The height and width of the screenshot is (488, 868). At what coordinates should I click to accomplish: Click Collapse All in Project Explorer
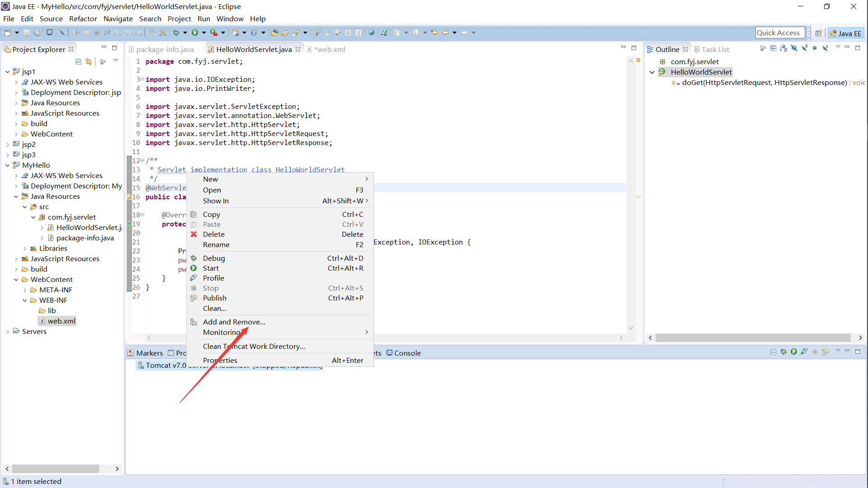(79, 61)
